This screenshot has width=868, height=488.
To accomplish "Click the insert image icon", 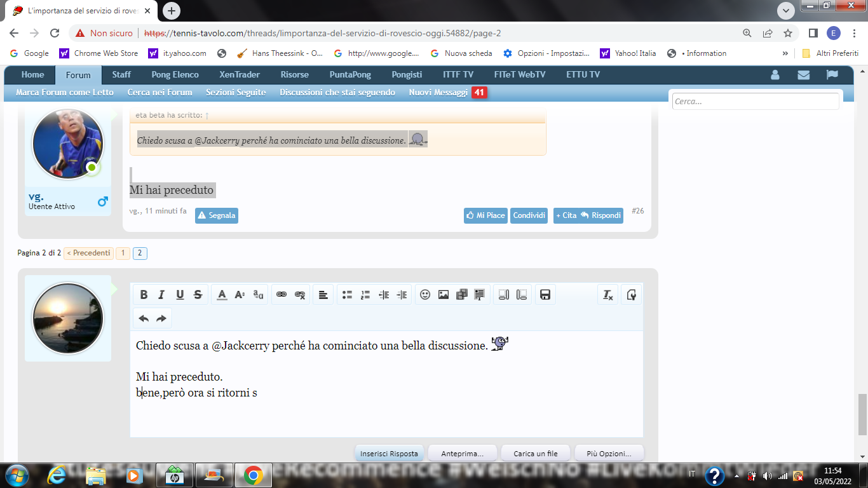I will (444, 295).
